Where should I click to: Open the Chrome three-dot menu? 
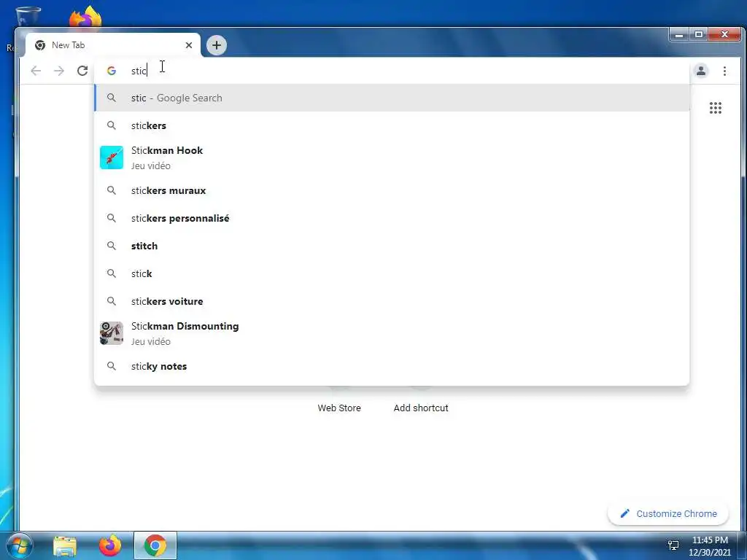[724, 71]
